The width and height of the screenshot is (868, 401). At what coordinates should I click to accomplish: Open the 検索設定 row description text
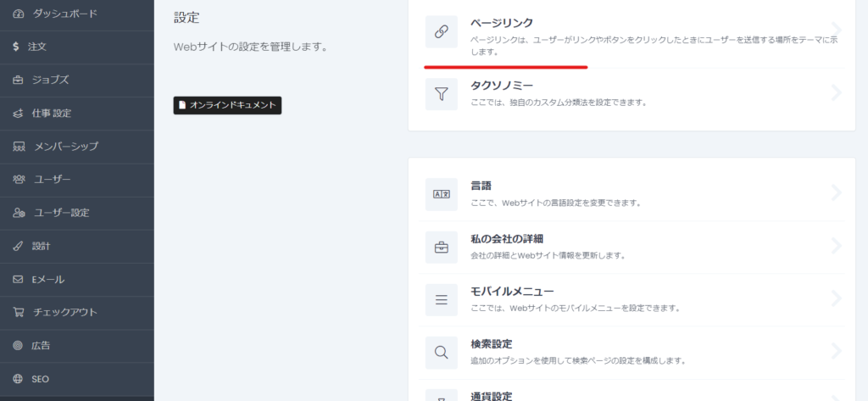click(578, 360)
